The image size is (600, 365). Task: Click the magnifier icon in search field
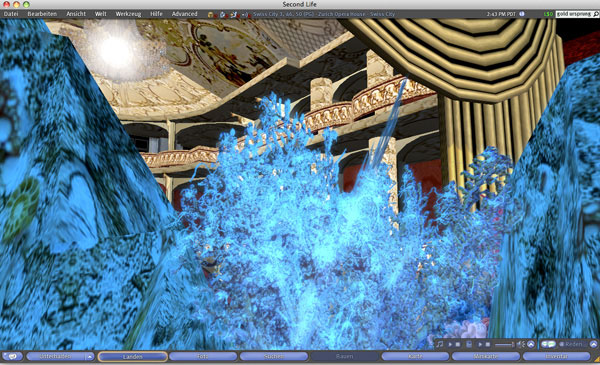[x=596, y=14]
